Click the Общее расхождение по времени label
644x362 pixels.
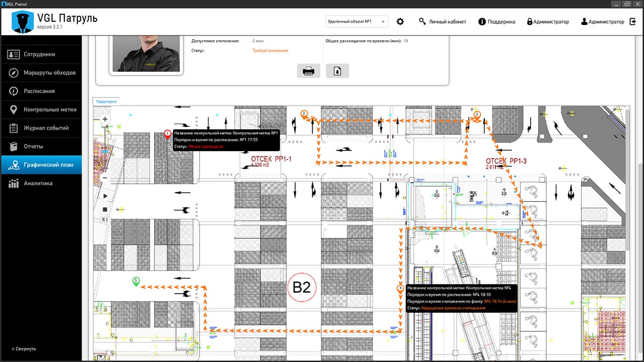point(363,41)
